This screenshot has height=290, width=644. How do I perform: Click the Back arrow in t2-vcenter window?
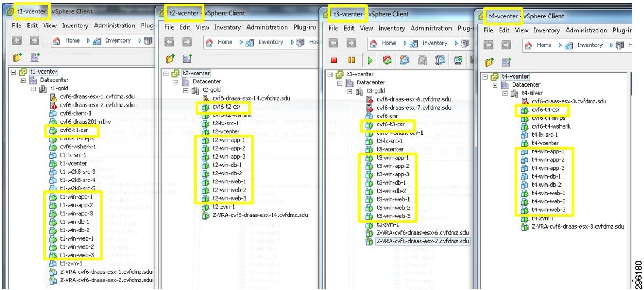coord(170,42)
